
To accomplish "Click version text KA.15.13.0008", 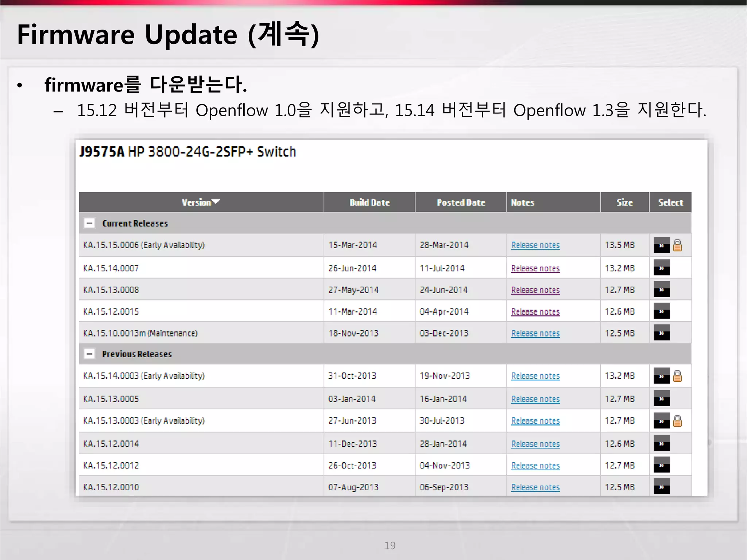I will (x=111, y=290).
